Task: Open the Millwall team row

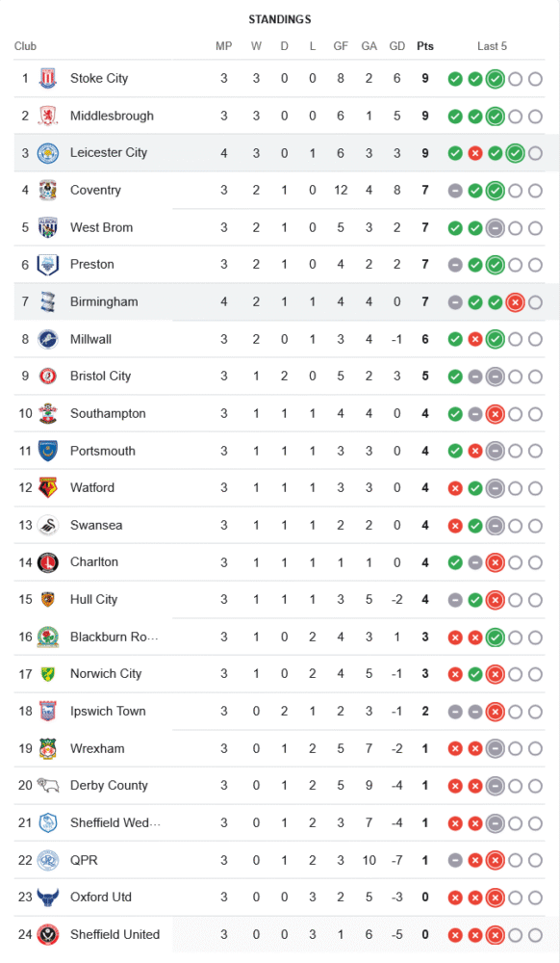Action: [x=279, y=339]
